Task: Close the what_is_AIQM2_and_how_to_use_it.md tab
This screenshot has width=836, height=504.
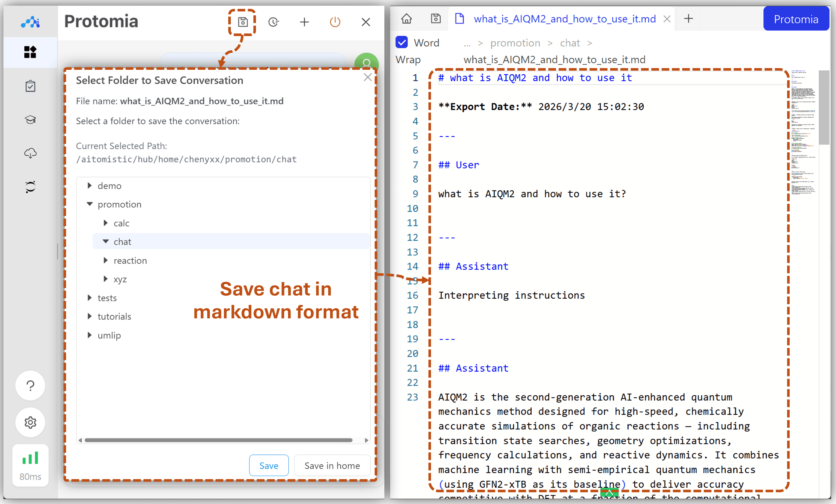Action: (x=667, y=19)
